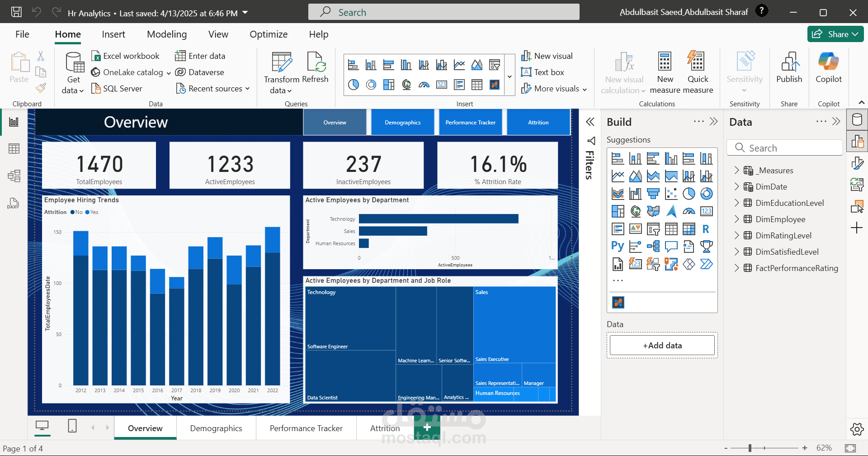Expand the DimEmployee table
Viewport: 868px width, 456px height.
[736, 219]
